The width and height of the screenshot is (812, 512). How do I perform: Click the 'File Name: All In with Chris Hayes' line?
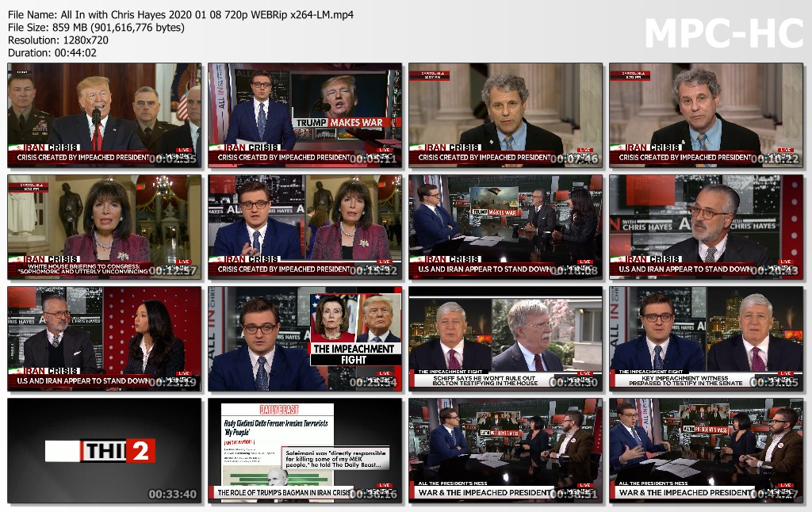pyautogui.click(x=181, y=15)
